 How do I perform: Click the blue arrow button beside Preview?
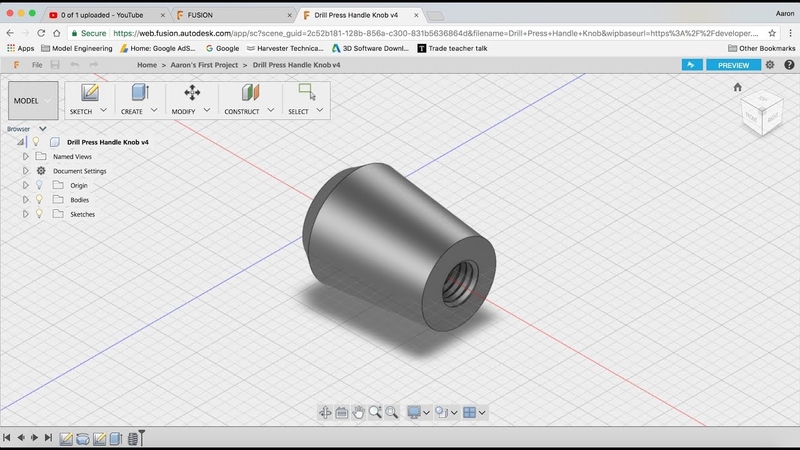click(x=692, y=65)
